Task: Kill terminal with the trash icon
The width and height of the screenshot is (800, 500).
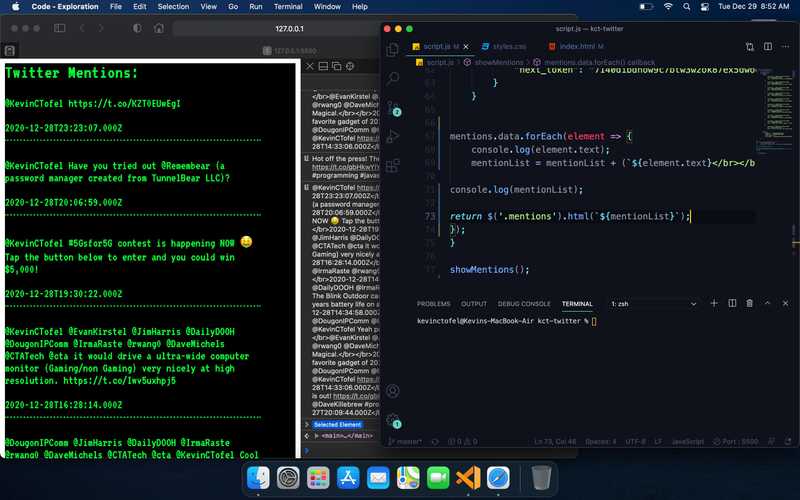Action: (x=749, y=303)
